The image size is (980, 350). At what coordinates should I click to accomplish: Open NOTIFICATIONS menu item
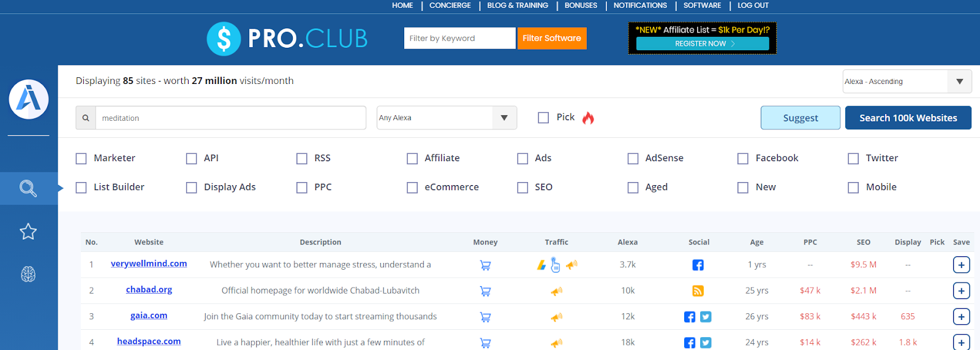640,6
